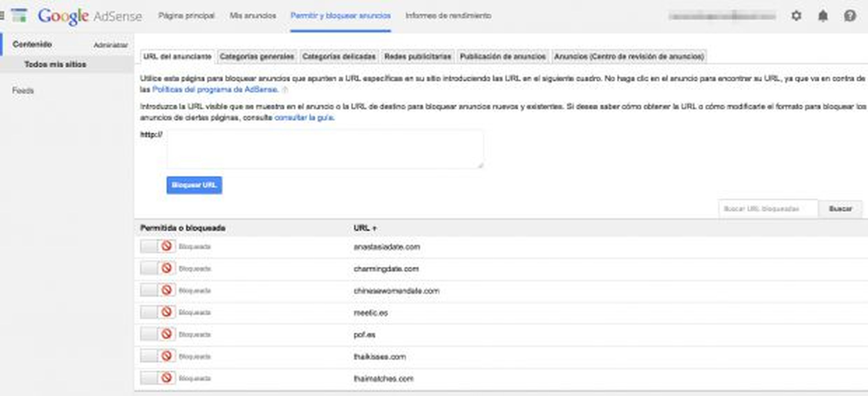
Task: Click the blurred account email
Action: pos(722,16)
